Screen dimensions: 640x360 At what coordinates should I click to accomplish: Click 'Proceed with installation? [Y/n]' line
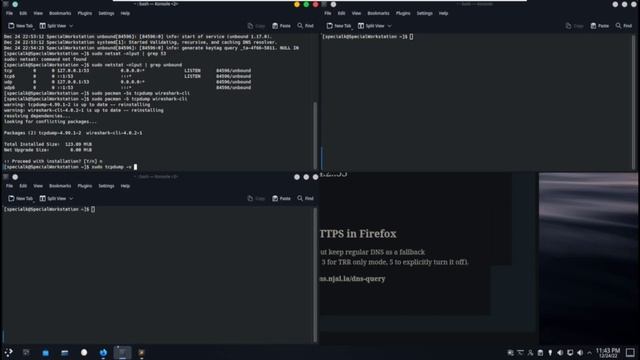click(x=53, y=161)
